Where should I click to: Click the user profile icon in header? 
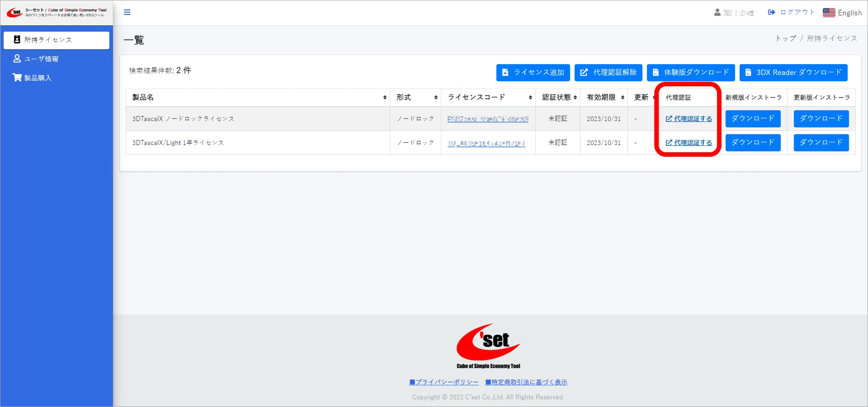point(717,13)
